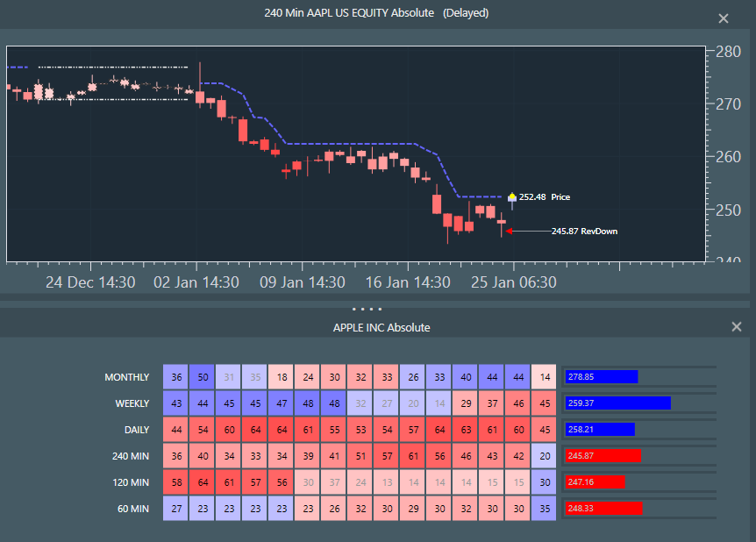Select the 60 MIN cell showing 27
This screenshot has width=756, height=542.
point(176,509)
